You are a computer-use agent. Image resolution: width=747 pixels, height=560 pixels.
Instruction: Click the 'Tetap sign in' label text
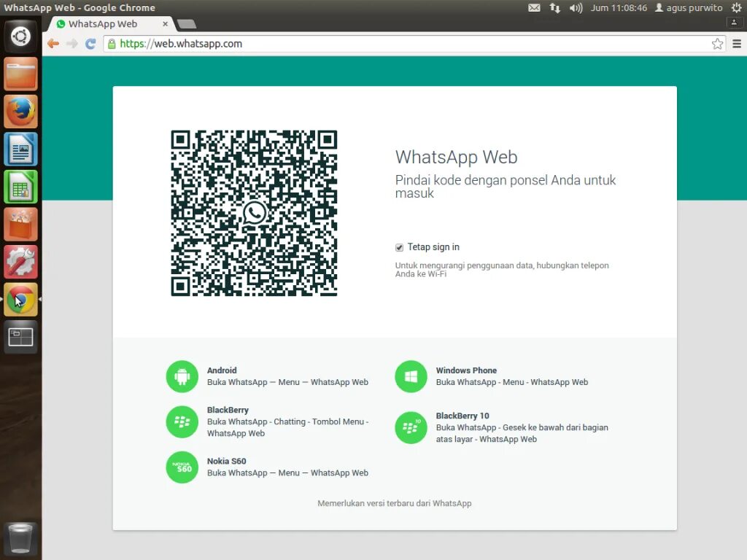pos(433,247)
